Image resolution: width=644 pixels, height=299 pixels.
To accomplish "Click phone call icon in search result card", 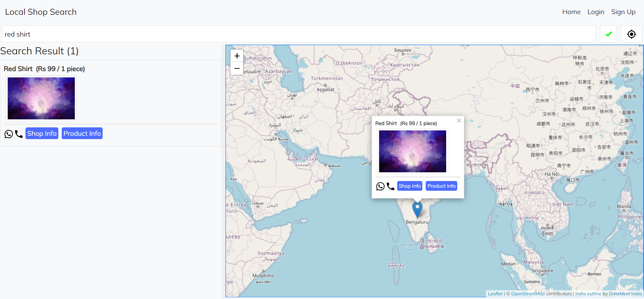I will (19, 134).
